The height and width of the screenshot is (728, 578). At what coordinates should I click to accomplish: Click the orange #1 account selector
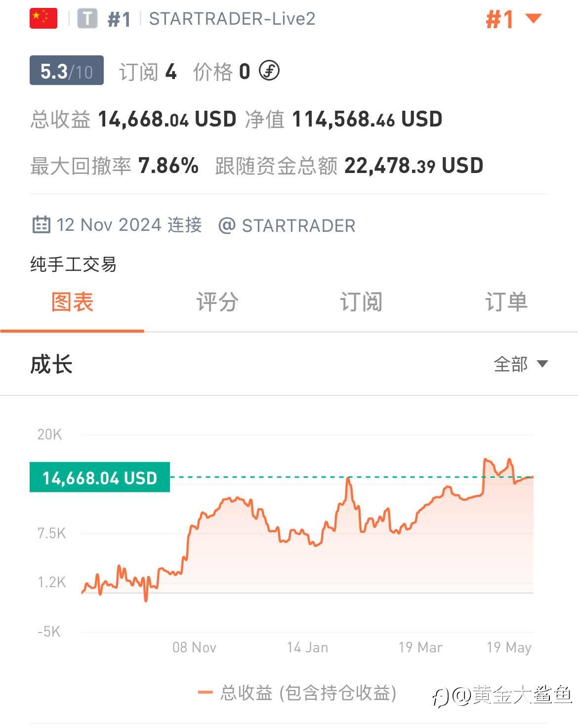tap(500, 20)
